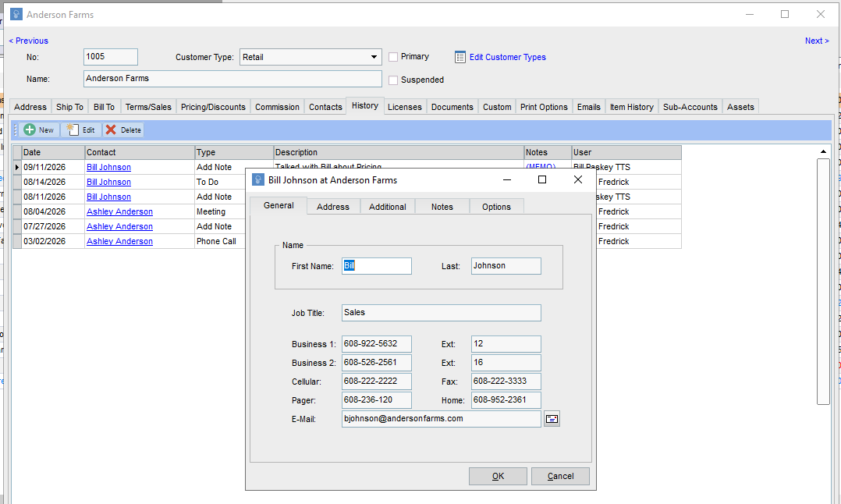Toggle the Suspended checkbox
Viewport: 841px width, 504px height.
(x=393, y=80)
